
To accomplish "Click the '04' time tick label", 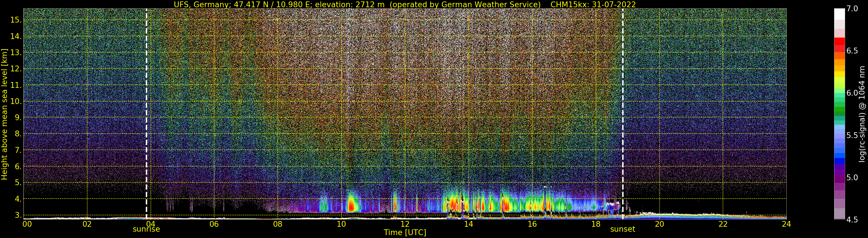I will [x=151, y=224].
